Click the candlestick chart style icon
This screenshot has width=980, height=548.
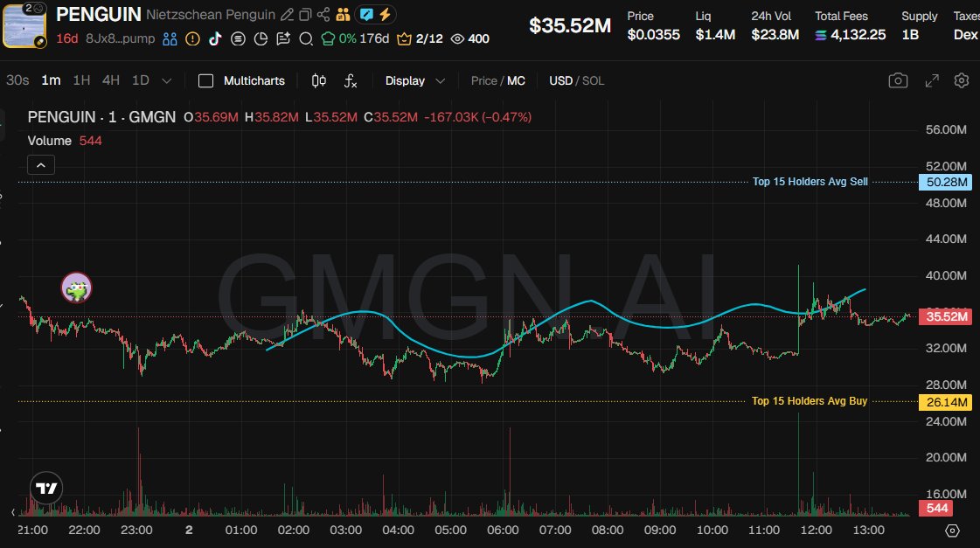[316, 80]
